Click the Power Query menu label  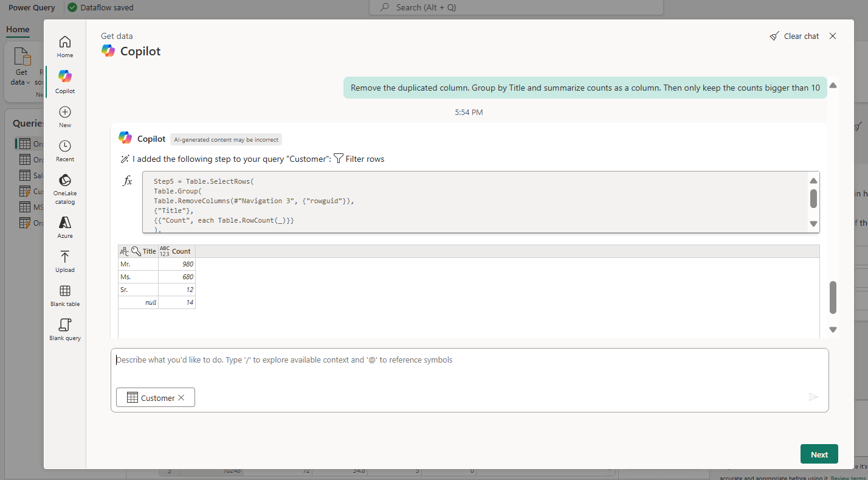31,7
